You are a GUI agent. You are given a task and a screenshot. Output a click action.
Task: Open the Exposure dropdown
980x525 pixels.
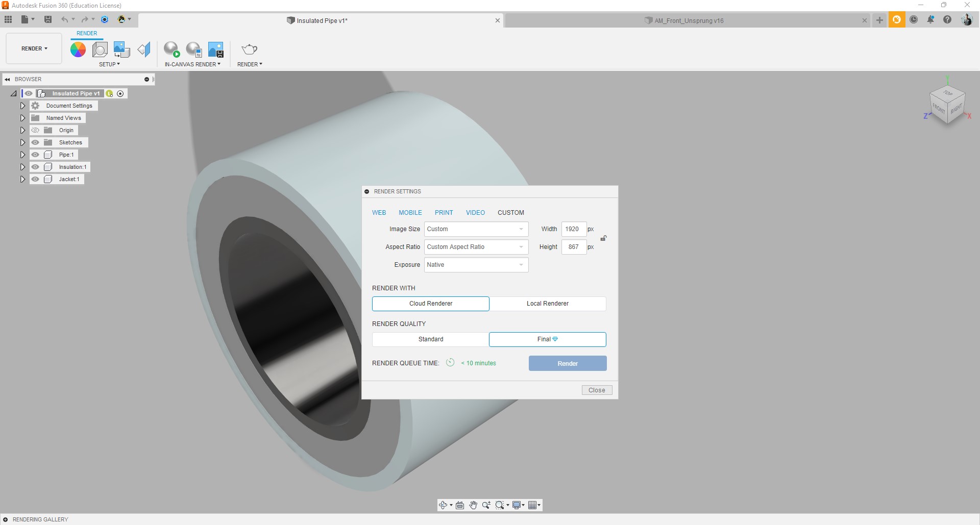pos(476,265)
